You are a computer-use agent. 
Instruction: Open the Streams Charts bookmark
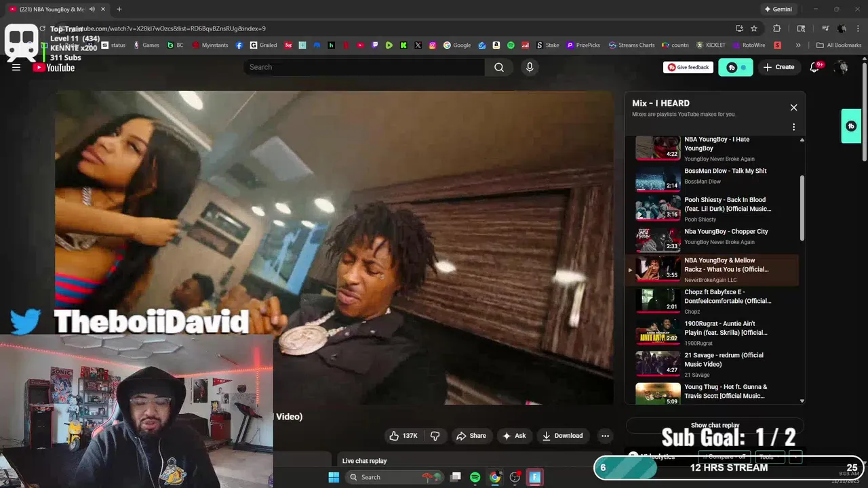[631, 45]
